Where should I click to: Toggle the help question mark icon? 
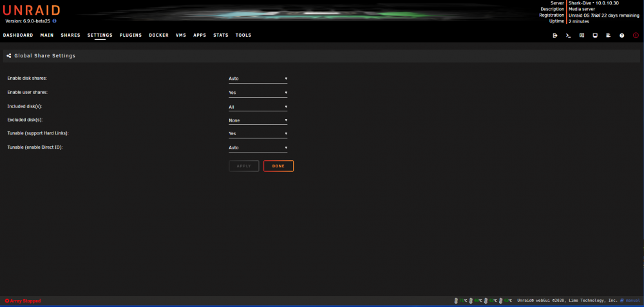[x=622, y=35]
